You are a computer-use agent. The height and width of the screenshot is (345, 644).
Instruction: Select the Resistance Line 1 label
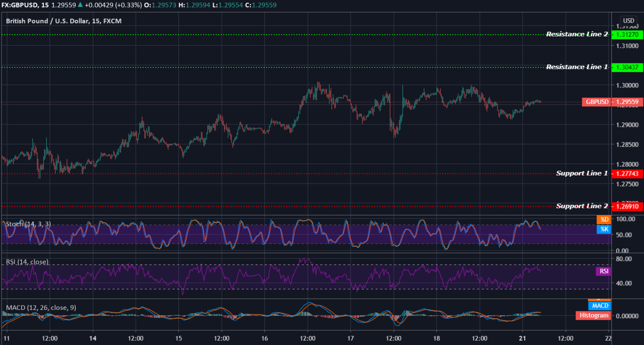click(x=577, y=67)
